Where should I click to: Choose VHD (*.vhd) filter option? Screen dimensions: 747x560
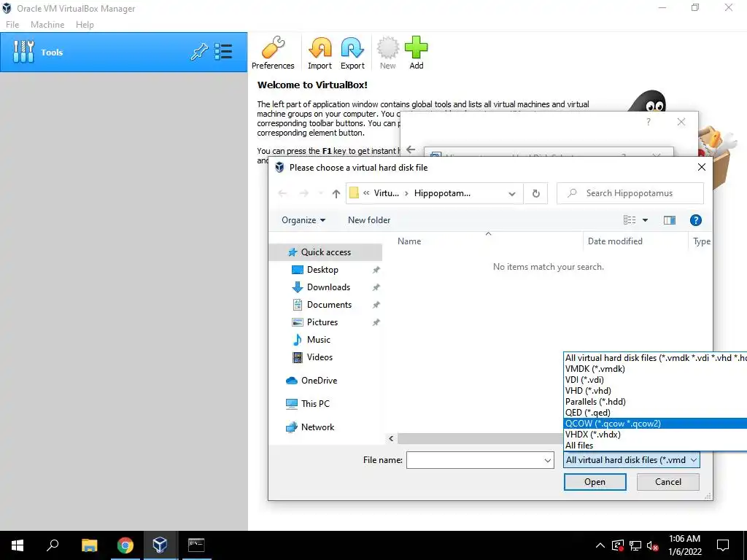pyautogui.click(x=655, y=391)
